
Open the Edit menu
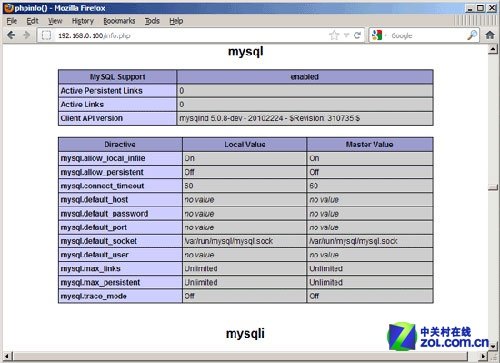pos(32,21)
